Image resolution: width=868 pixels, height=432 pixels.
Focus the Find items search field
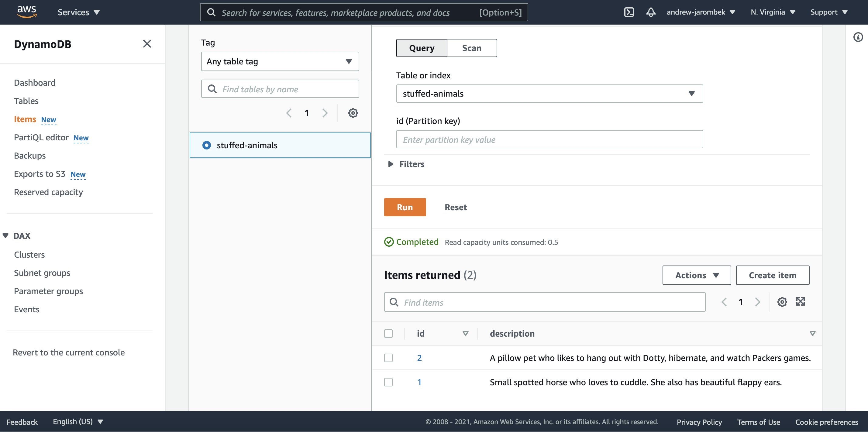[545, 302]
